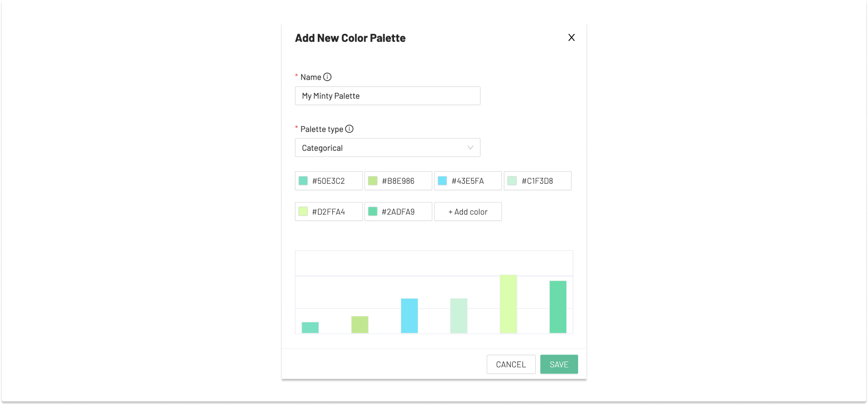Click the info icon beside Name
Screen dimensions: 868x405
coord(327,77)
